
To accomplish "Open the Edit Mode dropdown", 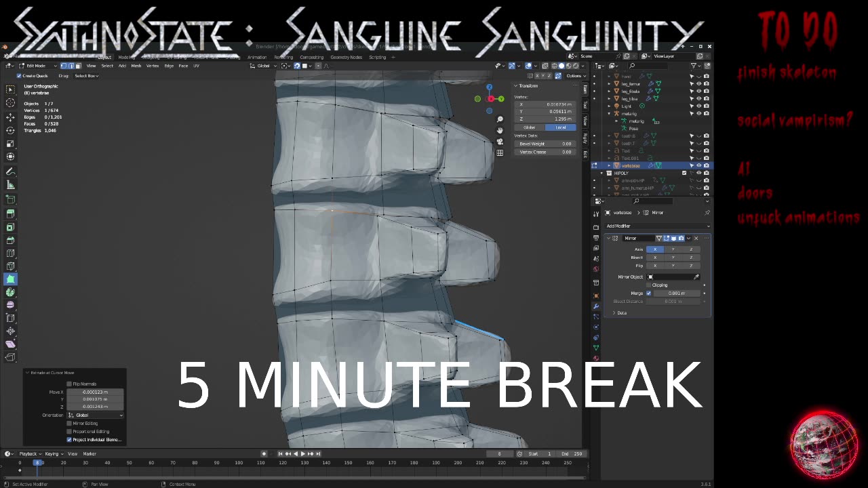I will pos(38,66).
